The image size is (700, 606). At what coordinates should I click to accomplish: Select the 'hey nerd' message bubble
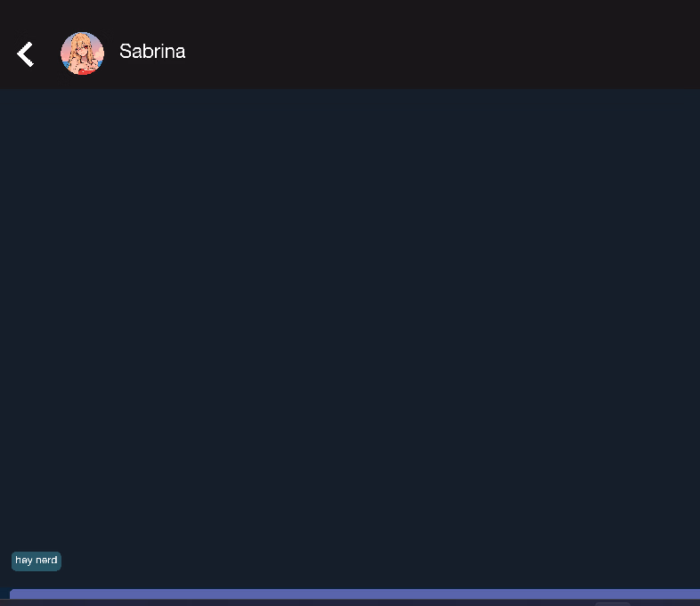(37, 561)
